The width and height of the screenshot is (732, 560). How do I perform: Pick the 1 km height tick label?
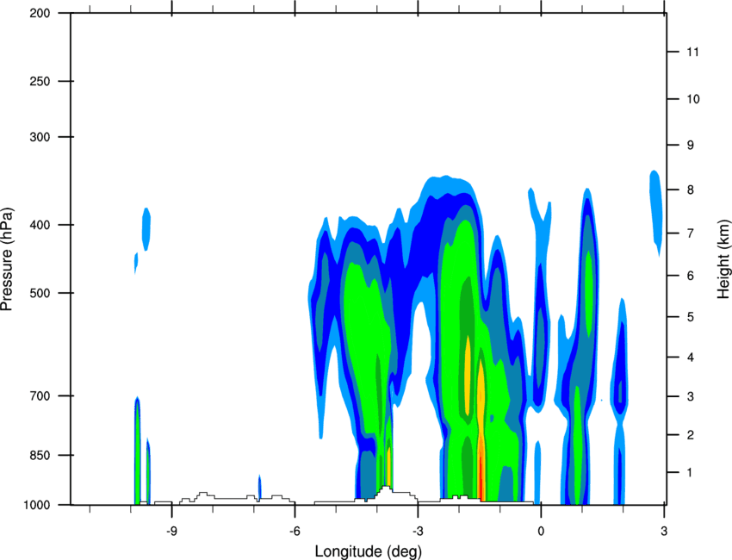coord(690,473)
